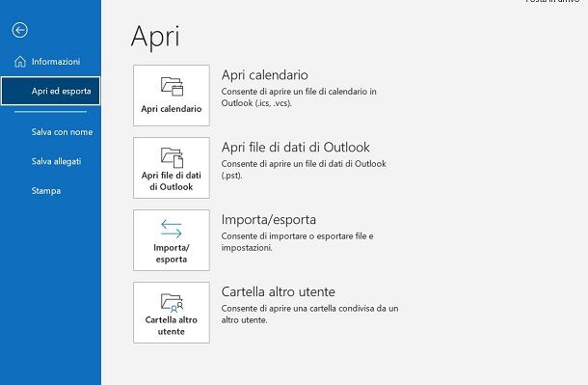The height and width of the screenshot is (385, 588).
Task: Click the Cartella altro utente tile button
Action: 172,313
